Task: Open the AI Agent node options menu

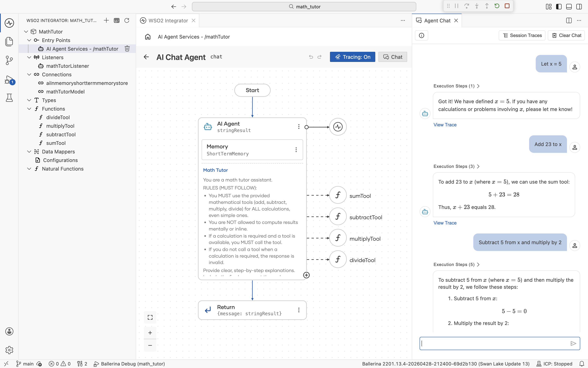Action: [x=299, y=127]
